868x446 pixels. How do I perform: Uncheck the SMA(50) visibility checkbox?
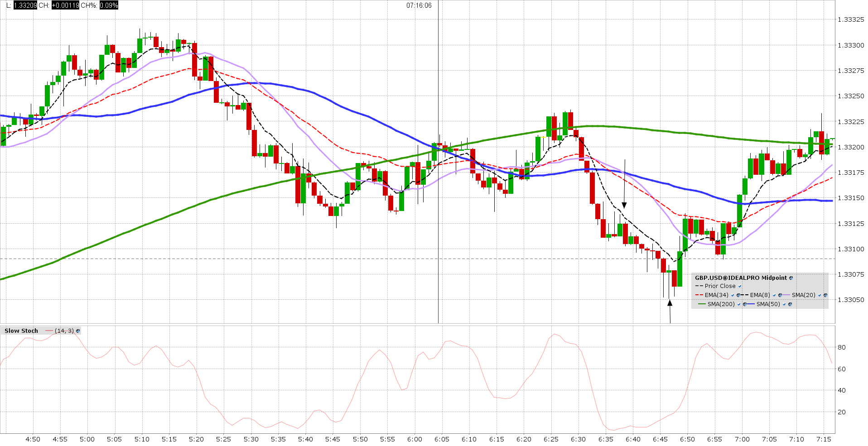(784, 304)
